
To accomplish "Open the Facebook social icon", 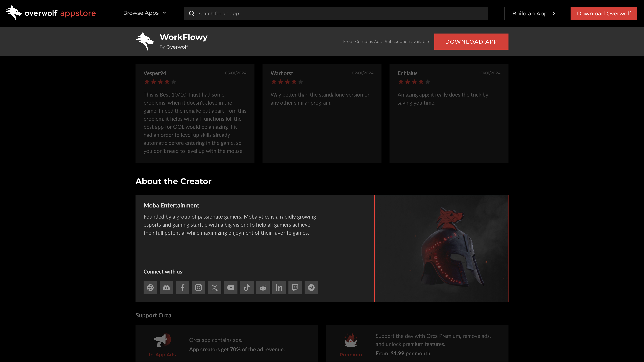I will coord(182,288).
